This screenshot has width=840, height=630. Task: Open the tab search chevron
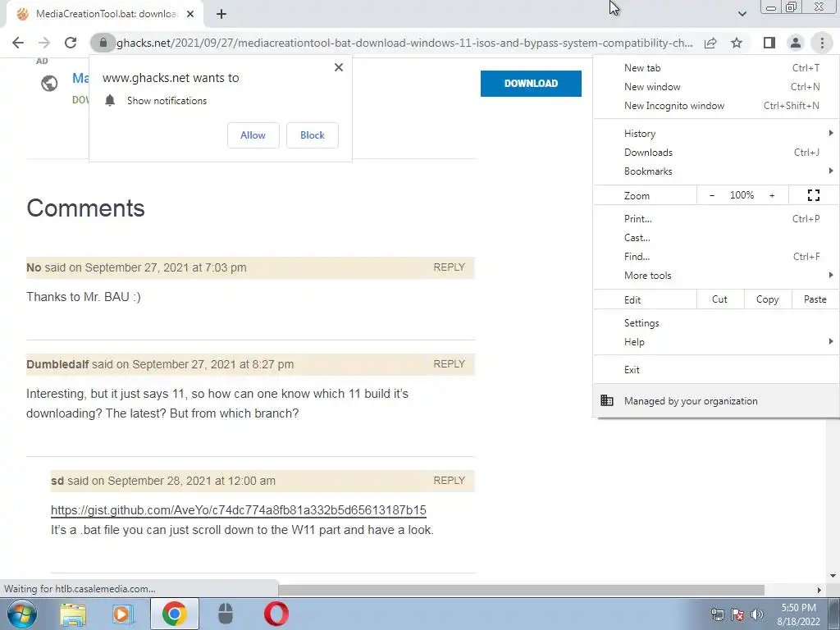pyautogui.click(x=742, y=14)
